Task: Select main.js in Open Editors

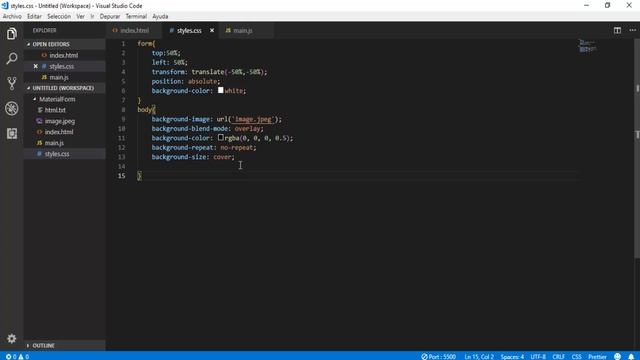Action: [59, 77]
